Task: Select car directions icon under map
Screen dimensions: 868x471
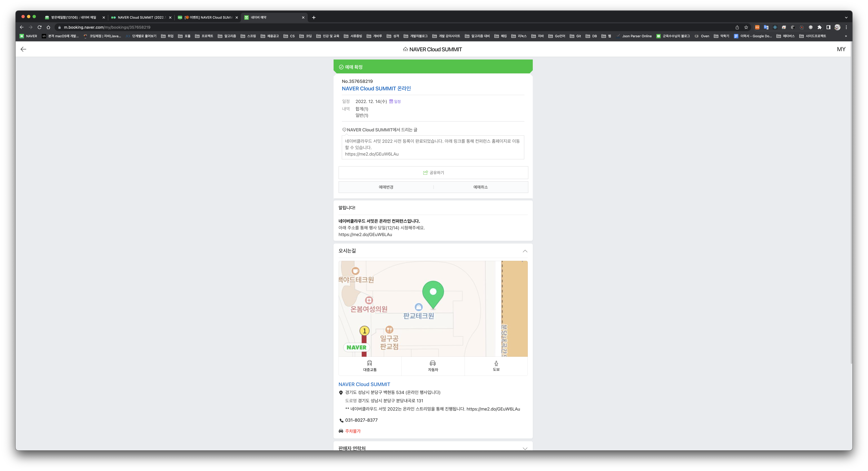Action: [x=433, y=363]
